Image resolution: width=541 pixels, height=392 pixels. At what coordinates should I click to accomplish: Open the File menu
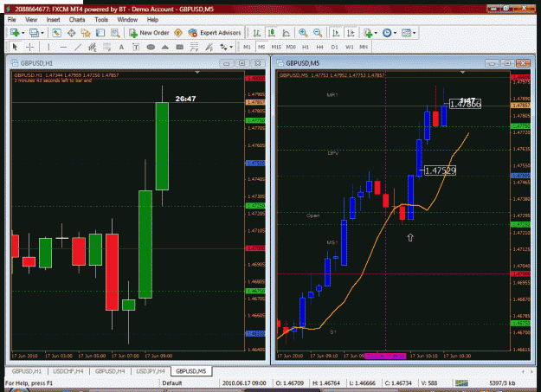[x=12, y=20]
